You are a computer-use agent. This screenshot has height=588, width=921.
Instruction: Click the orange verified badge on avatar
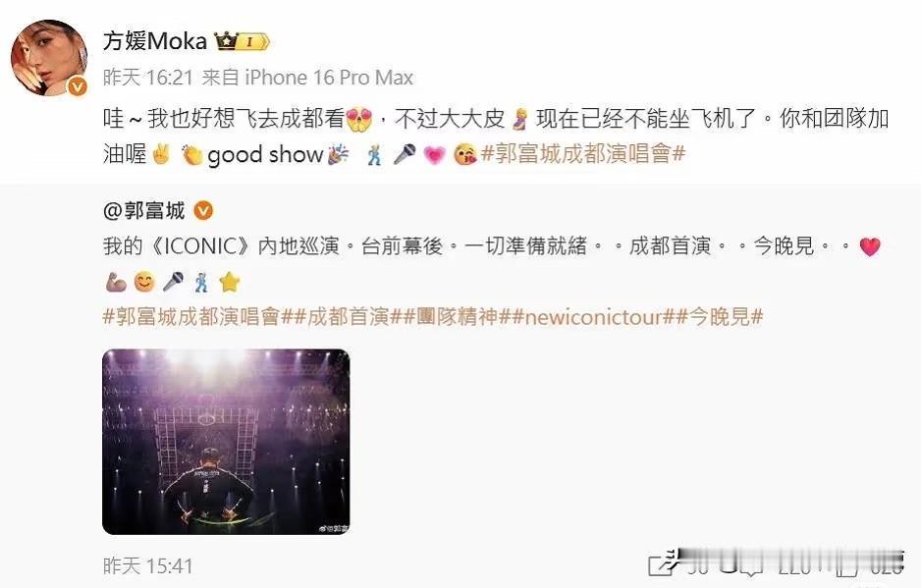(77, 86)
